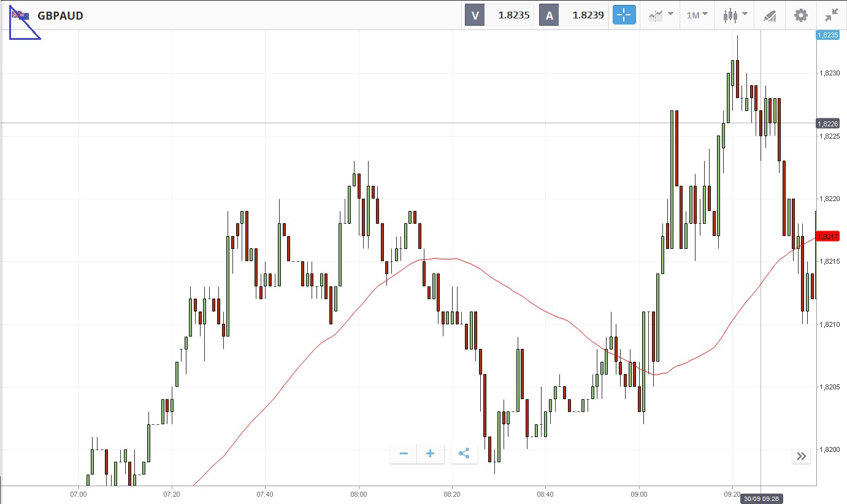Click the A buy price 1.8239 button

[573, 15]
